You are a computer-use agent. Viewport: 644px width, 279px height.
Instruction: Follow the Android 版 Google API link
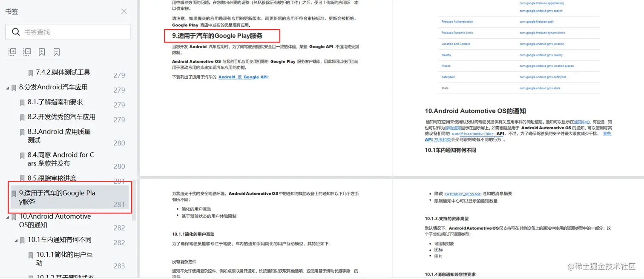click(x=243, y=77)
